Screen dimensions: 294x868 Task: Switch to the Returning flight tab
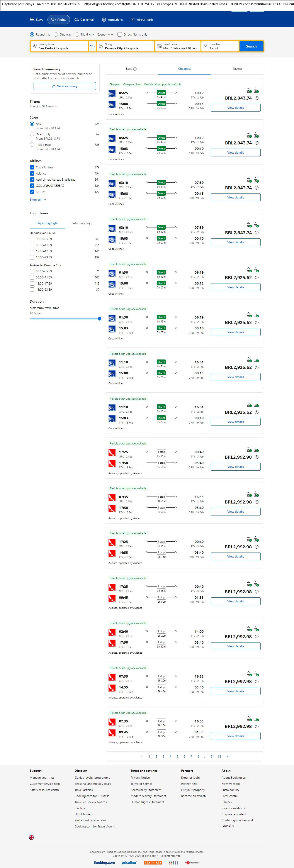pyautogui.click(x=82, y=223)
